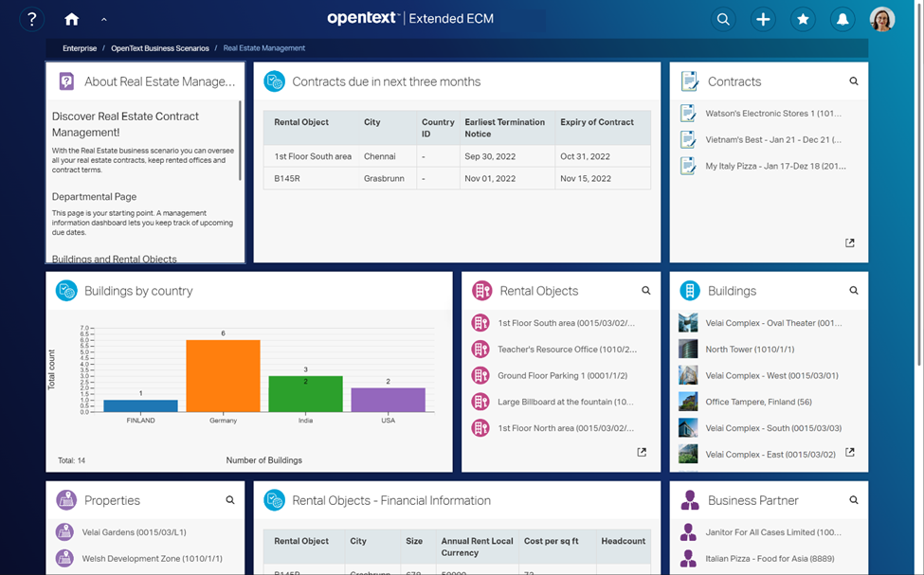Navigate to OpenText Business Scenarios breadcrumb

[160, 48]
